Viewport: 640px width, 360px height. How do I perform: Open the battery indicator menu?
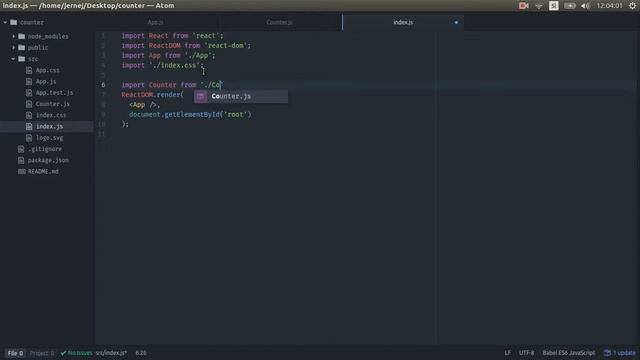[570, 6]
